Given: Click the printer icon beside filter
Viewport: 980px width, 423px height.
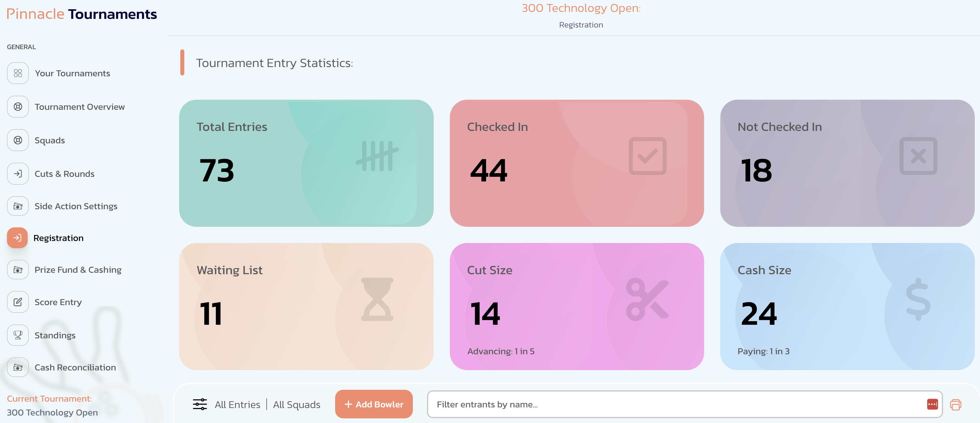Looking at the screenshot, I should click(x=955, y=404).
